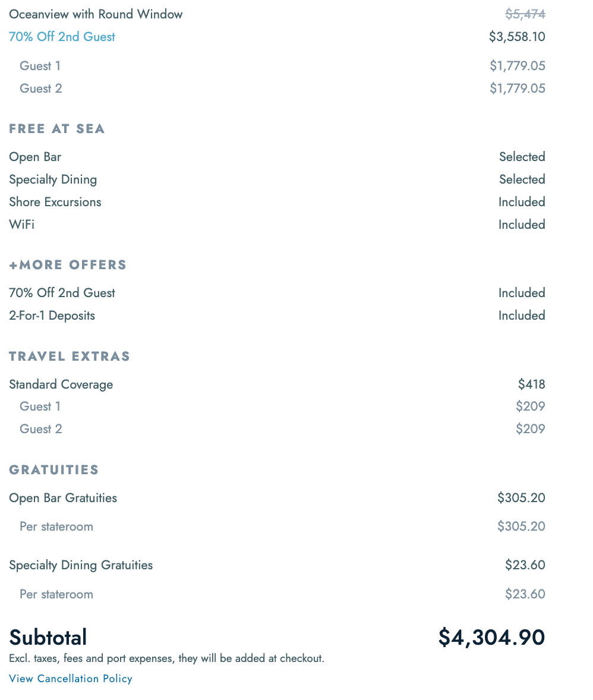Viewport: 593px width, 700px height.
Task: Click the Open Bar Gratuities label
Action: click(x=63, y=498)
